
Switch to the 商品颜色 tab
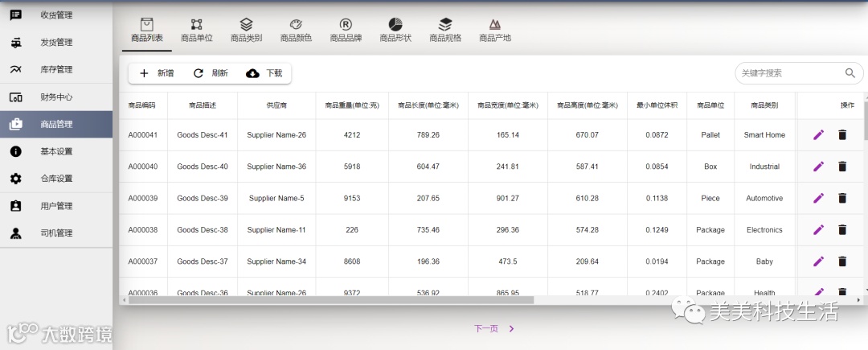296,31
